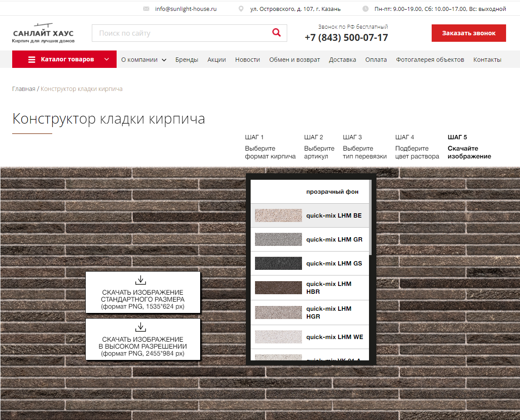The width and height of the screenshot is (520, 420).
Task: Select the прозрачный фон option
Action: pyautogui.click(x=309, y=192)
